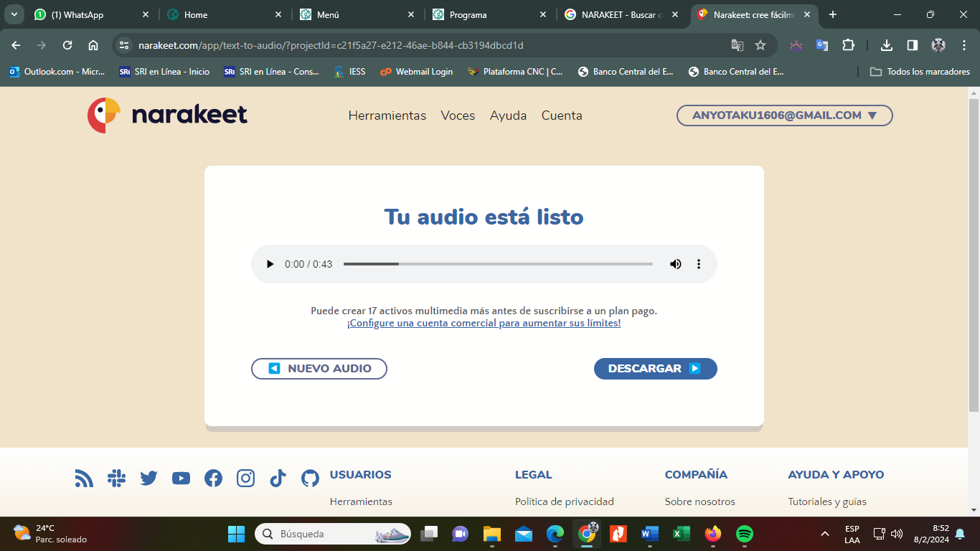The height and width of the screenshot is (551, 980).
Task: Open audio player three-dot options menu
Action: click(698, 264)
